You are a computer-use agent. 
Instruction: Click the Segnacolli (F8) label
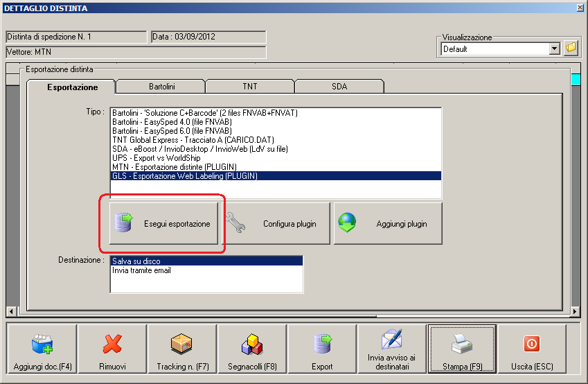click(252, 367)
